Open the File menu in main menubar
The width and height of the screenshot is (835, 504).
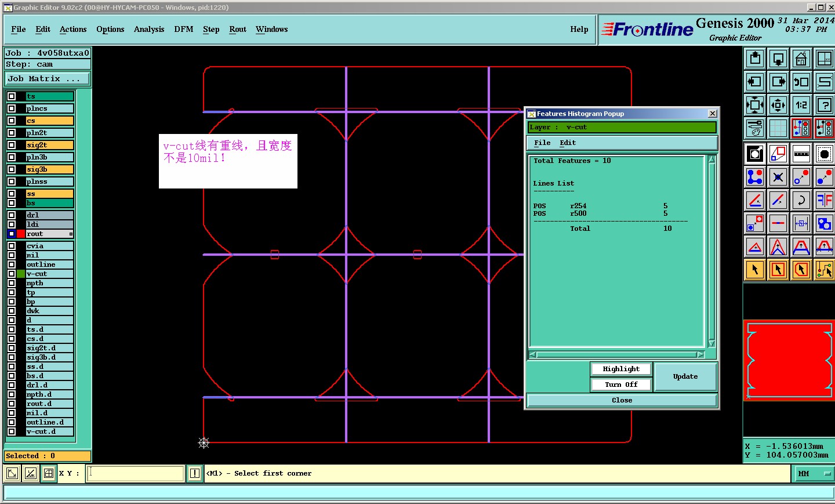(x=19, y=30)
